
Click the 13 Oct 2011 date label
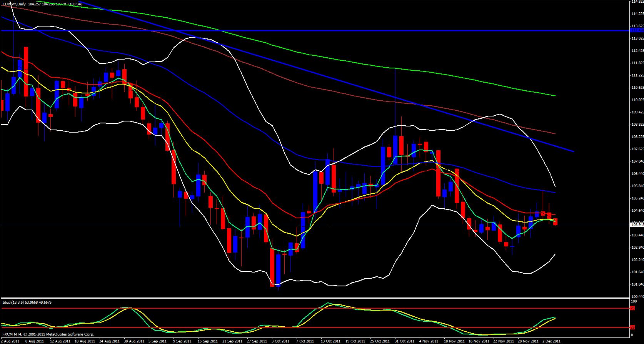tap(330, 341)
